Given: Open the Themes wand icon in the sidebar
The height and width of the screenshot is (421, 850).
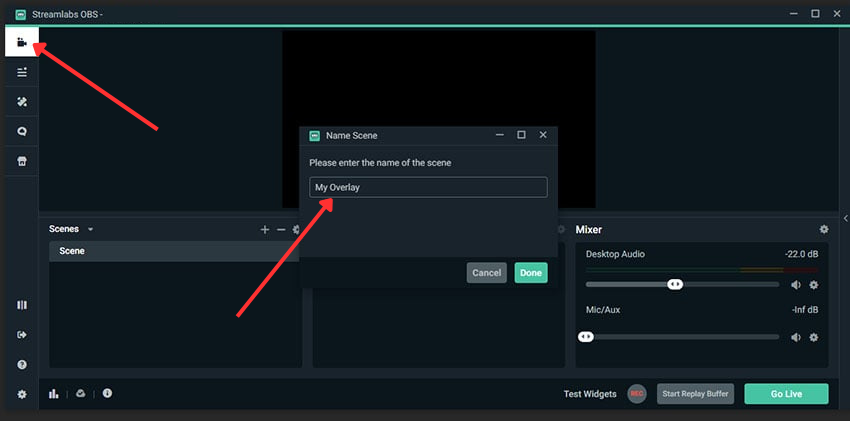Looking at the screenshot, I should point(22,102).
